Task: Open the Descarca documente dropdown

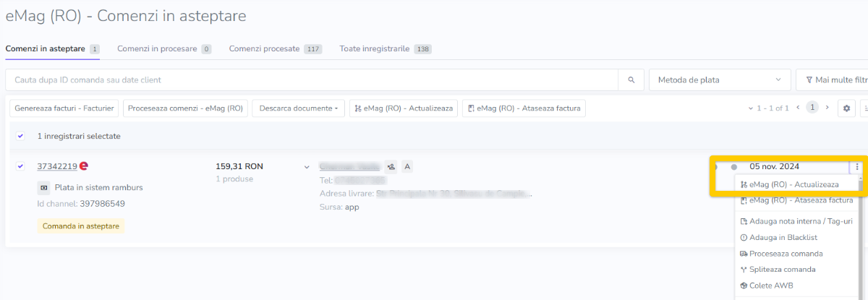Action: point(299,108)
